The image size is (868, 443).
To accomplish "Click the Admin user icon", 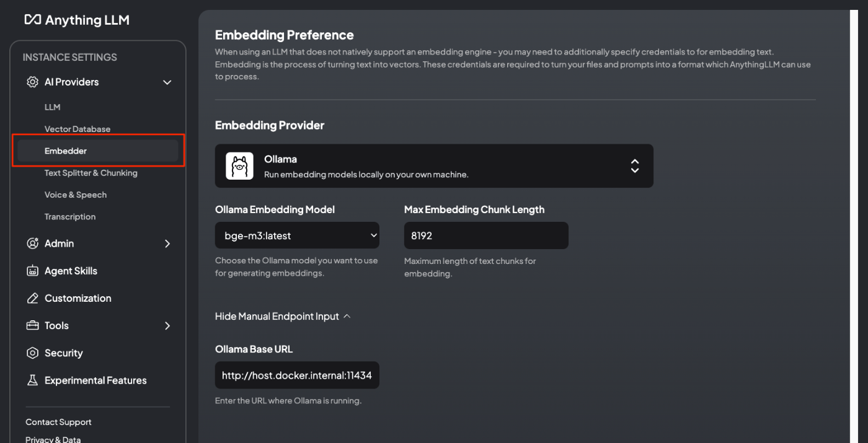I will click(33, 243).
